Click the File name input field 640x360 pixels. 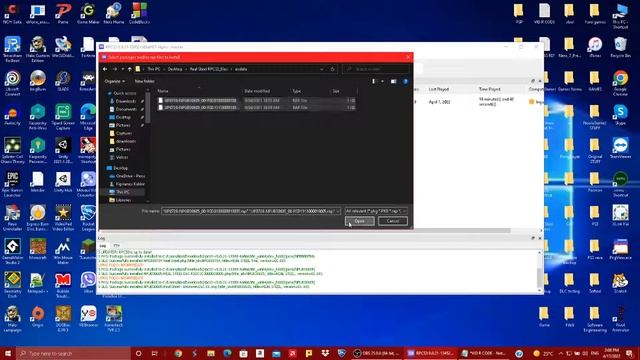[251, 211]
